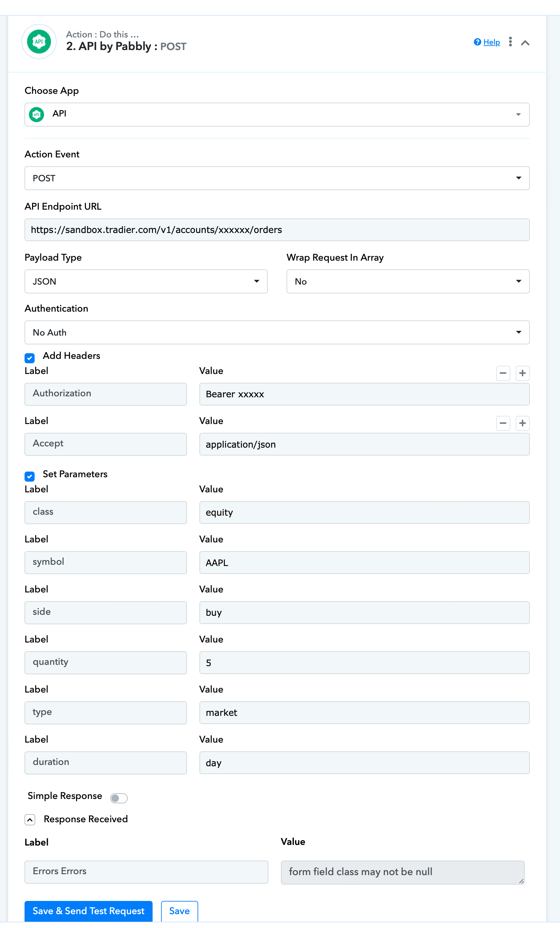The height and width of the screenshot is (928, 560).
Task: Click the class parameter label field
Action: tap(106, 512)
